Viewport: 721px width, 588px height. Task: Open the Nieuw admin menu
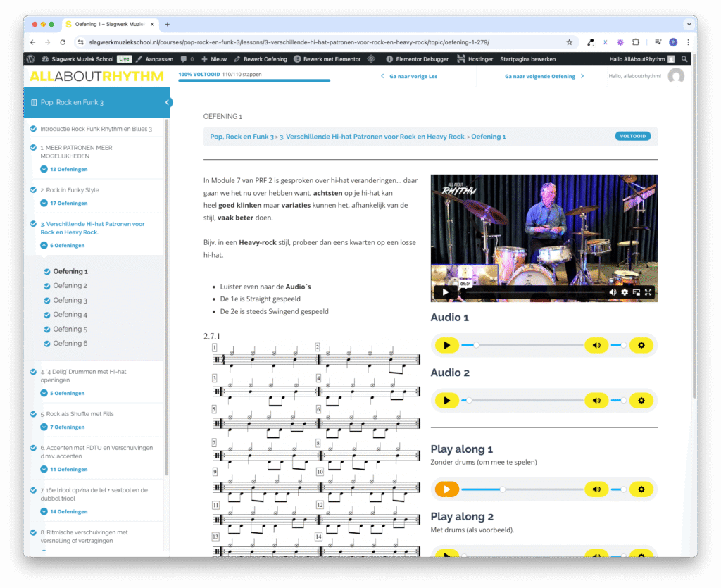pyautogui.click(x=214, y=59)
